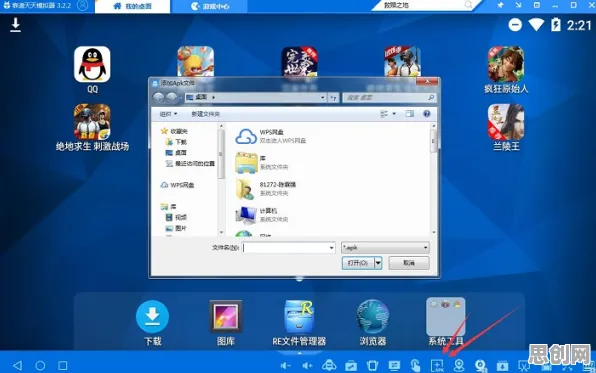
Task: Click the file list vertical scrollbar
Action: 433,141
